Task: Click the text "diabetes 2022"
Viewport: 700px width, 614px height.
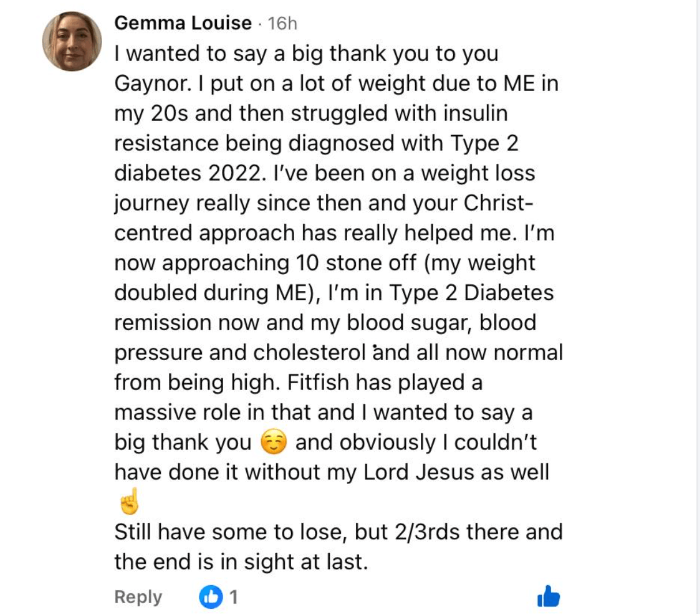Action: pos(187,173)
